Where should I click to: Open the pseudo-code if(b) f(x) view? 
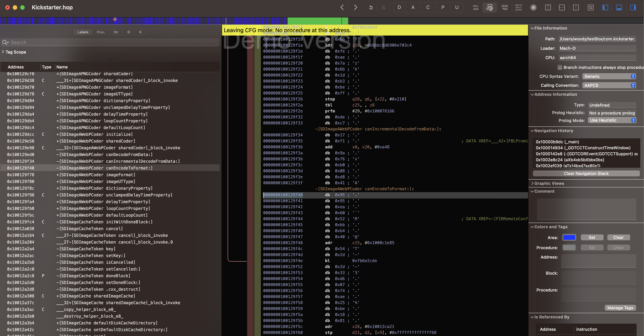click(505, 7)
